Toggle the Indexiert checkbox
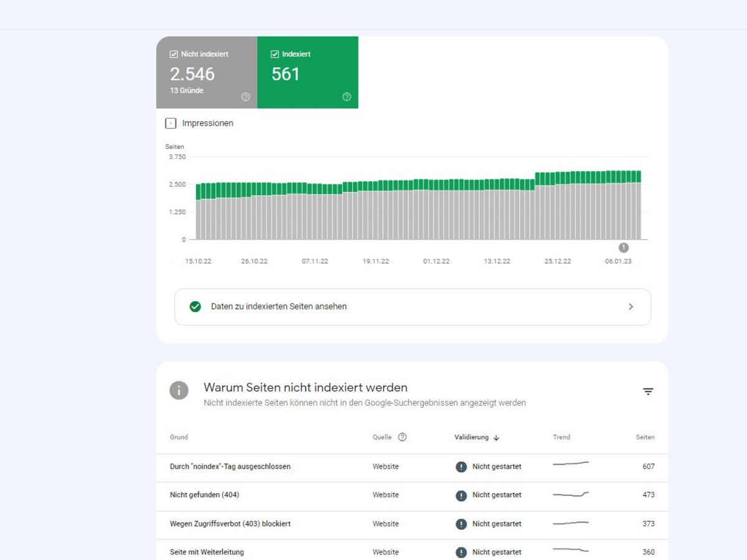The width and height of the screenshot is (747, 560). pos(275,54)
